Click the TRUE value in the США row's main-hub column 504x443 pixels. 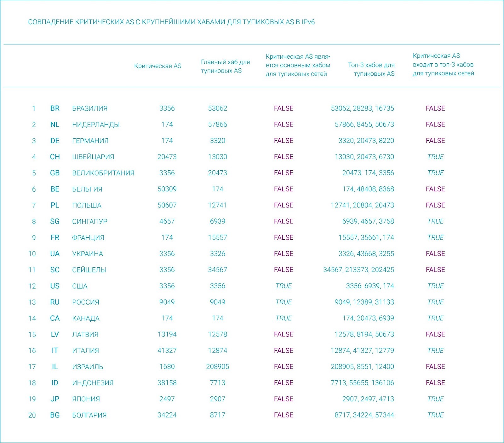283,286
